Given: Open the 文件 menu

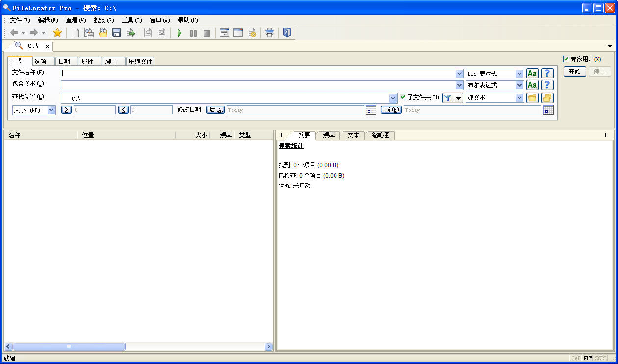Looking at the screenshot, I should [20, 20].
